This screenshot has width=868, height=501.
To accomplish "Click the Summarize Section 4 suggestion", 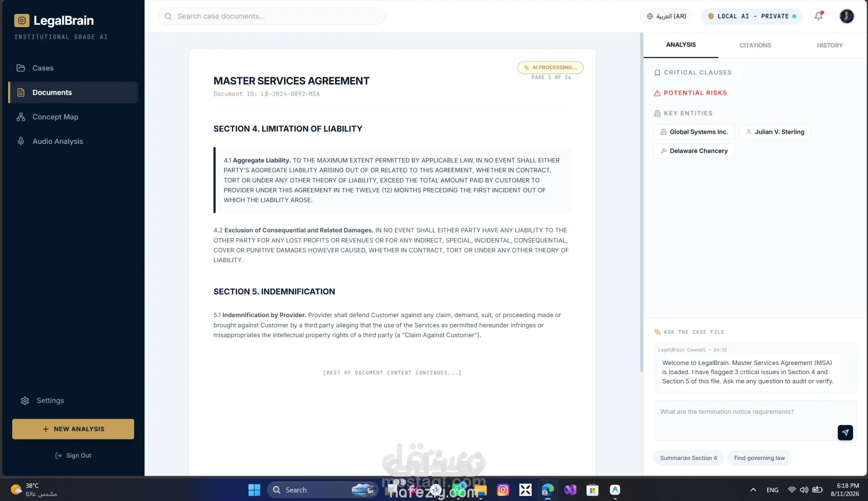I will [688, 458].
